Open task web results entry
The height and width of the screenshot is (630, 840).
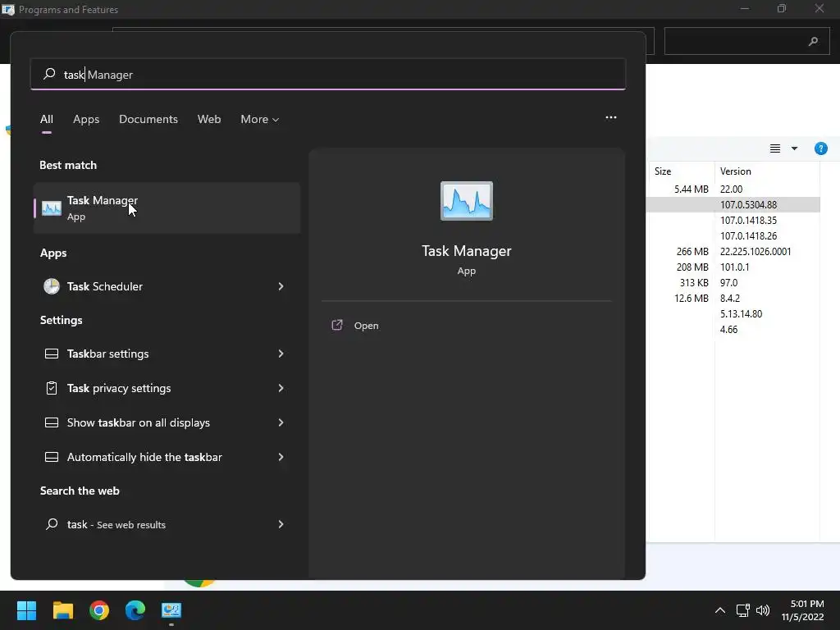click(167, 524)
